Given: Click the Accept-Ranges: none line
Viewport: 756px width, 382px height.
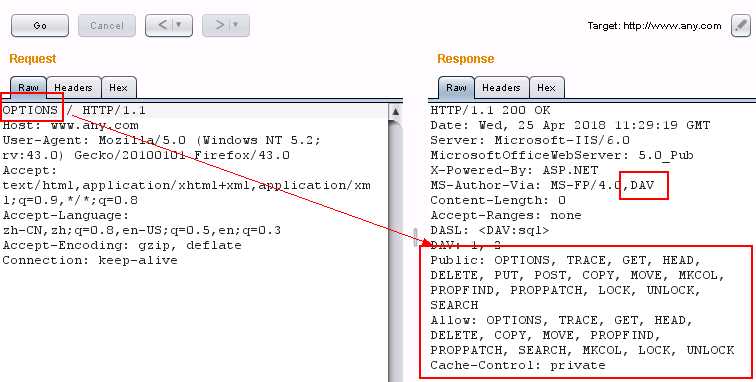Looking at the screenshot, I should click(x=506, y=215).
